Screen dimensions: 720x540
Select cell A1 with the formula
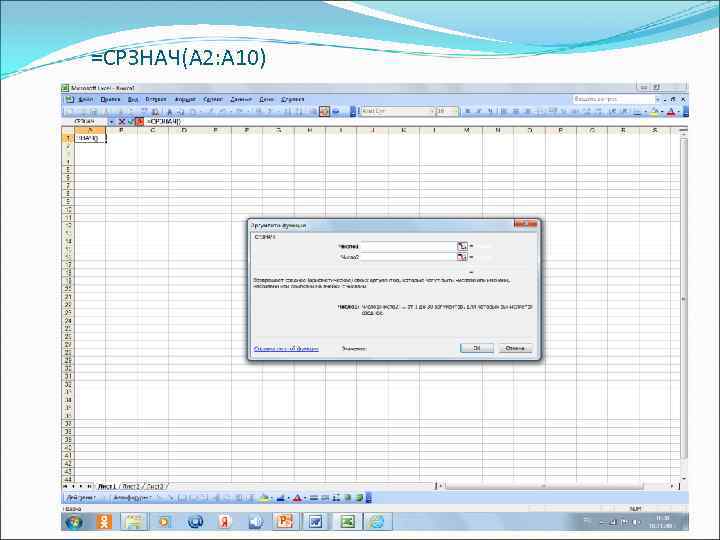coord(90,138)
